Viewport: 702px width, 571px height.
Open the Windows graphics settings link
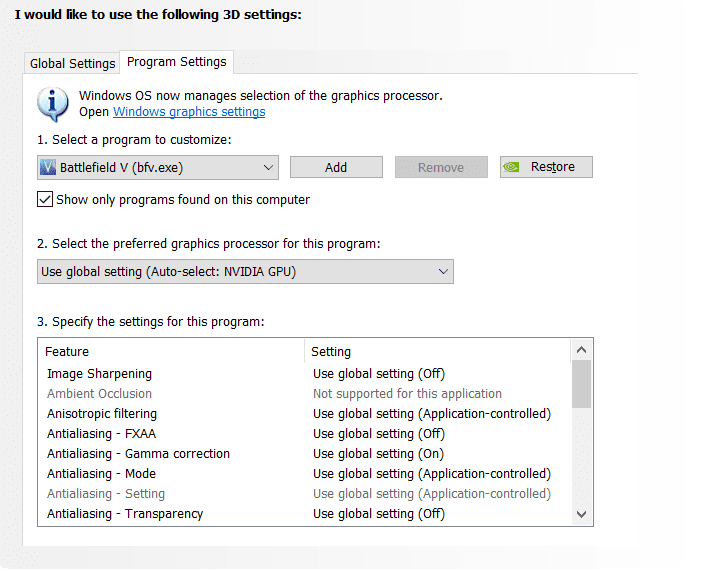(189, 112)
